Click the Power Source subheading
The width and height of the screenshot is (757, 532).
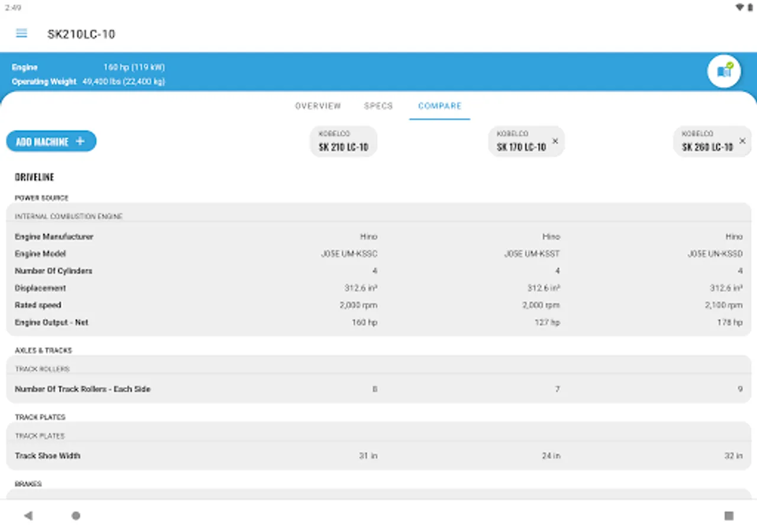click(x=41, y=198)
